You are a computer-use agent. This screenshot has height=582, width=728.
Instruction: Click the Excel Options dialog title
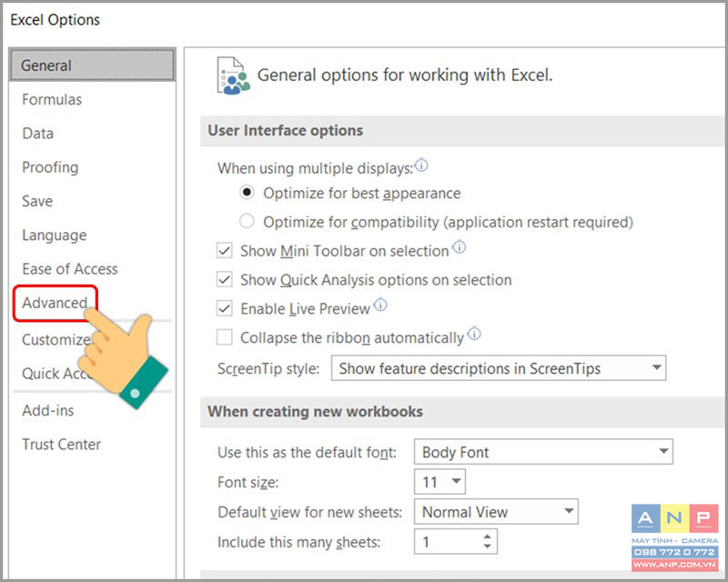[x=55, y=19]
